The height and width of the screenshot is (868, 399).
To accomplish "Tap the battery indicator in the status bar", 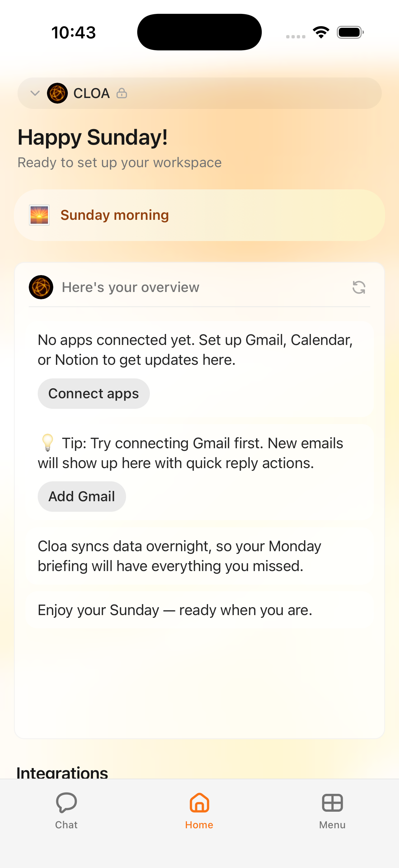I will 350,32.
